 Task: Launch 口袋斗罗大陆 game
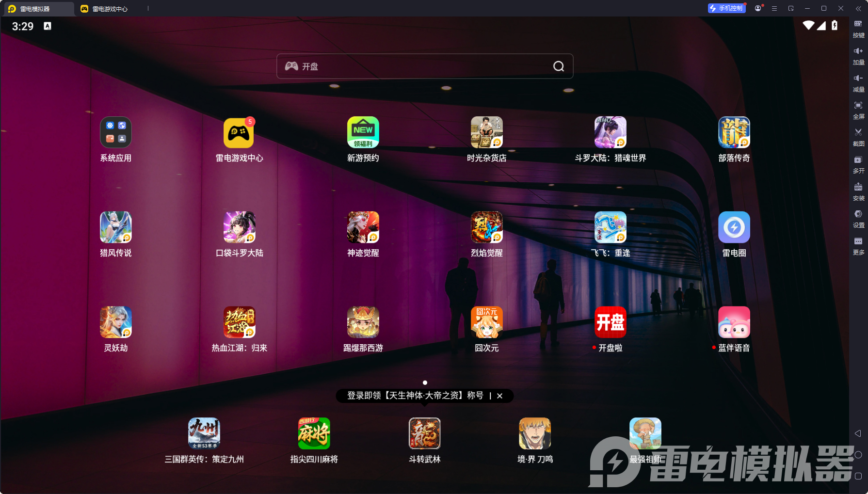pos(239,227)
